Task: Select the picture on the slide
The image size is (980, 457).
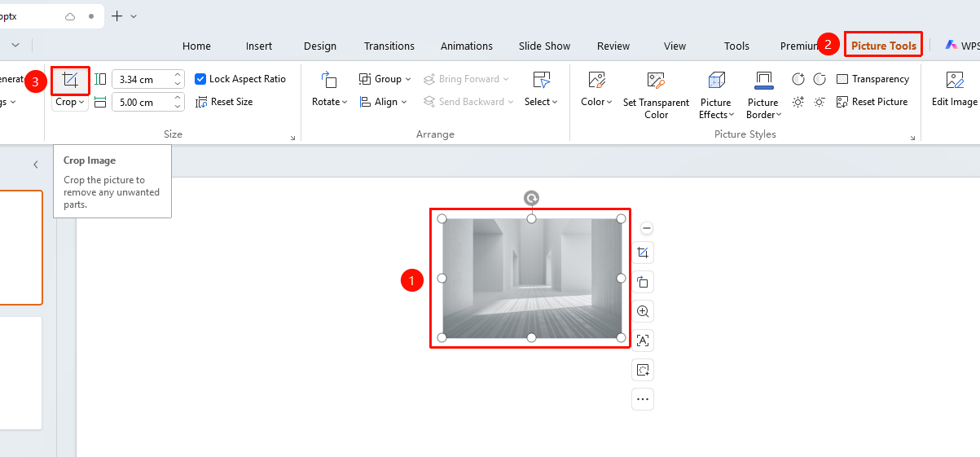Action: tap(531, 278)
